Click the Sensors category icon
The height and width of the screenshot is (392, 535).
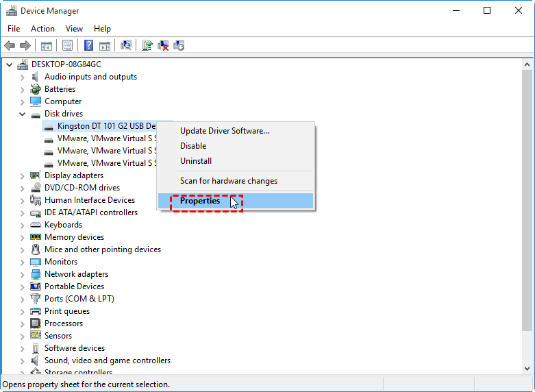click(x=36, y=336)
